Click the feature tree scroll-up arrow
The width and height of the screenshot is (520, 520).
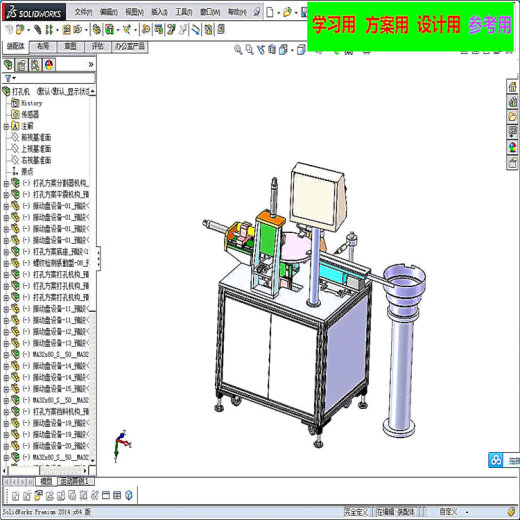[92, 91]
